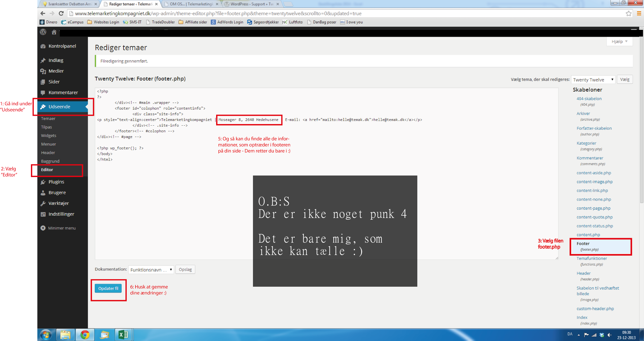This screenshot has height=341, width=644.
Task: Click the Opdater fil button
Action: point(108,288)
